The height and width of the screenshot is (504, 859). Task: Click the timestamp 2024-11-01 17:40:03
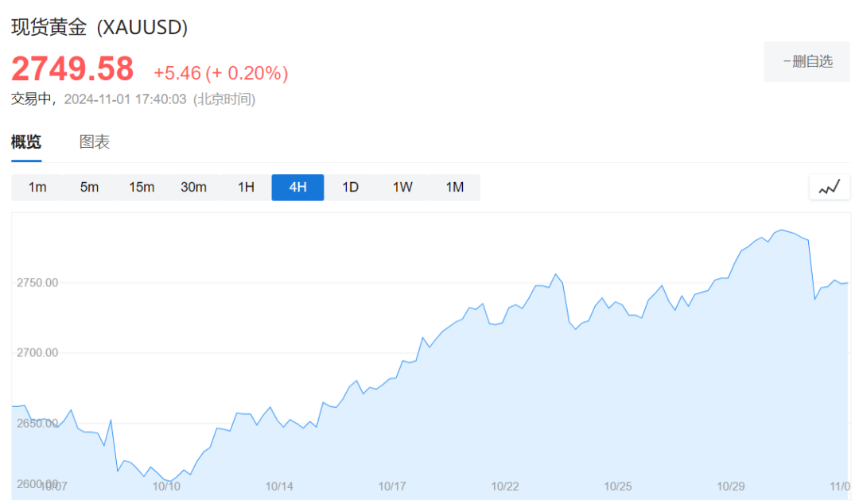125,99
